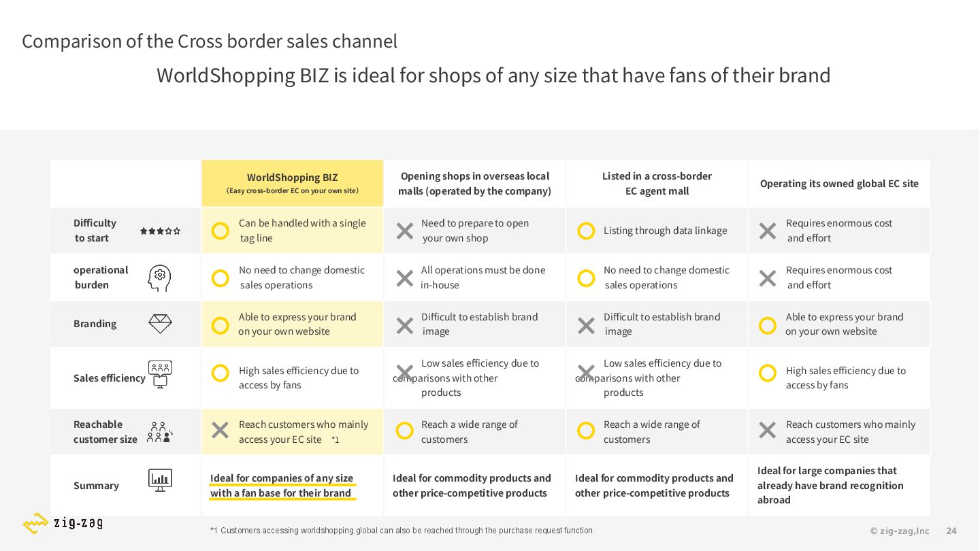Click the X mark beside 'Need to prepare to open your own shop'
This screenshot has height=551, width=980.
404,231
